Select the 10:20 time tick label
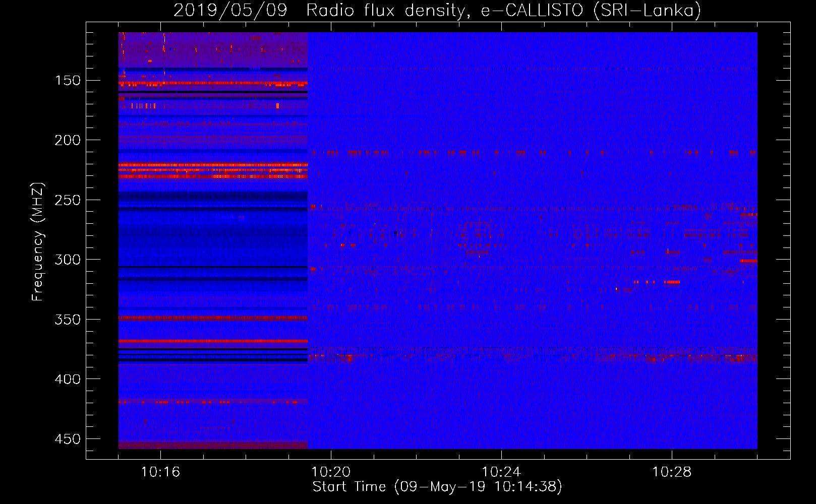Image resolution: width=816 pixels, height=504 pixels. tap(331, 472)
